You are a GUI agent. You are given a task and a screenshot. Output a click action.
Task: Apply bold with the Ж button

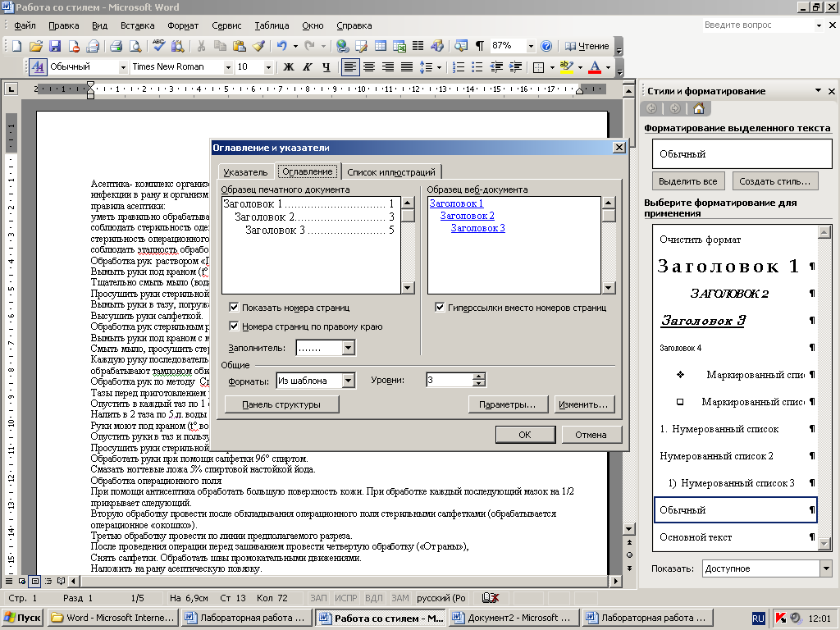click(x=288, y=67)
